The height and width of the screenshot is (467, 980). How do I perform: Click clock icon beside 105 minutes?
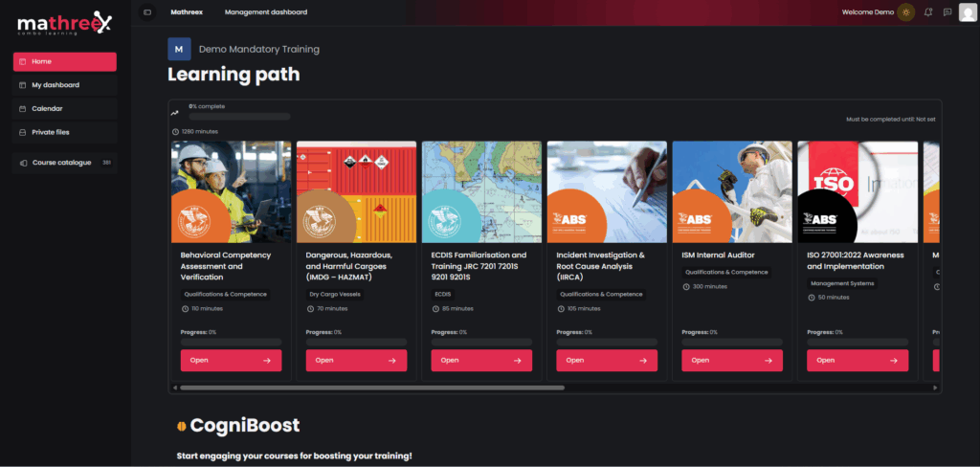coord(561,309)
